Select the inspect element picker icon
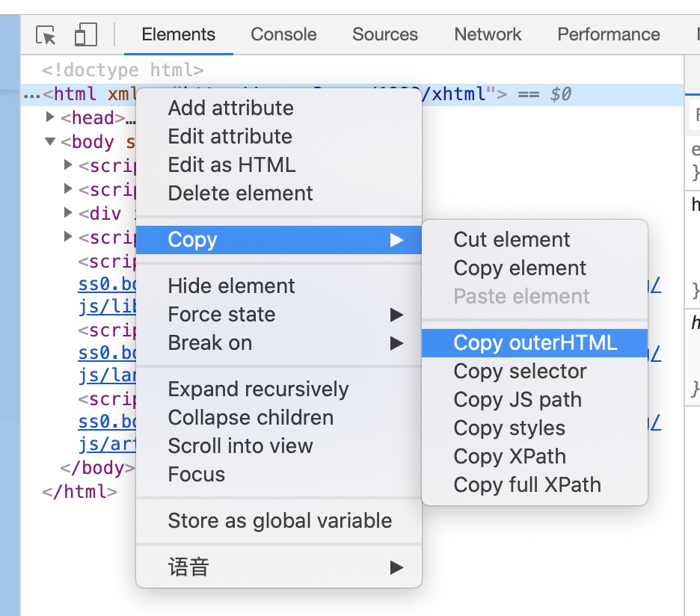 (x=44, y=34)
